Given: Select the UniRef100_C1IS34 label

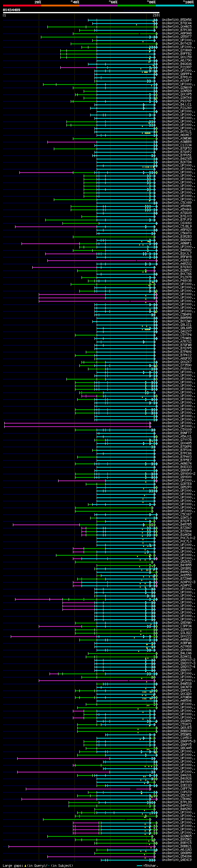Looking at the screenshot, I should coord(177,145).
